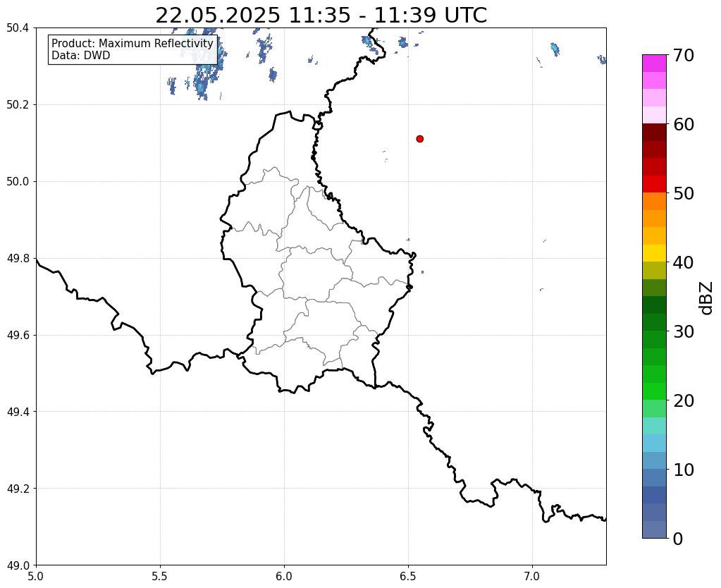Image resolution: width=721 pixels, height=588 pixels.
Task: Click the 60 tick label on colorbar
Action: (x=684, y=124)
